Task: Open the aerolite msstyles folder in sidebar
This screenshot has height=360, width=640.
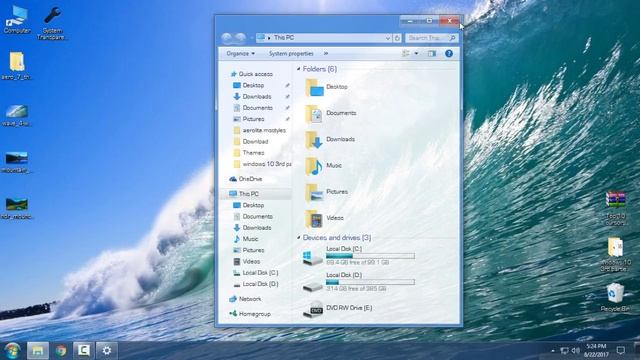Action: click(259, 130)
